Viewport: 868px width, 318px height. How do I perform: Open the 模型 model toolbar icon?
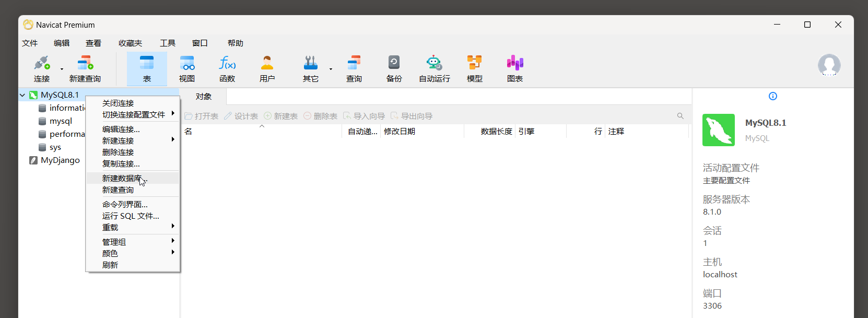tap(475, 68)
